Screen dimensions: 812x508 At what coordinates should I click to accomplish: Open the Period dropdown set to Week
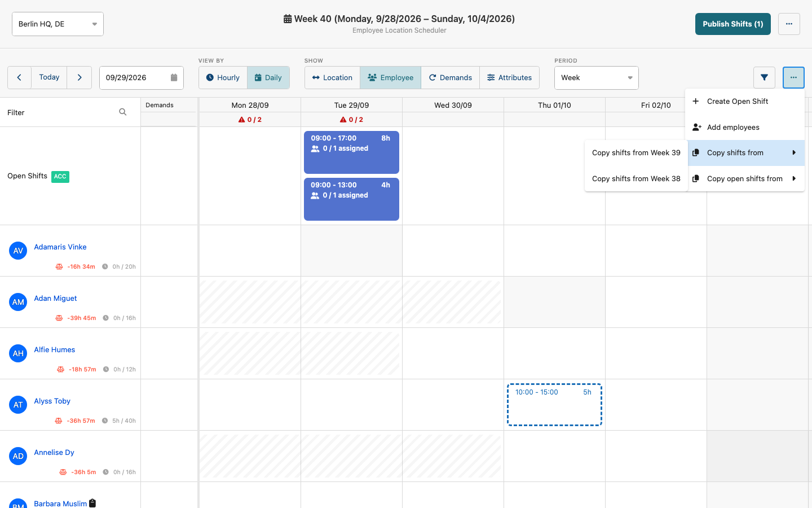click(597, 77)
